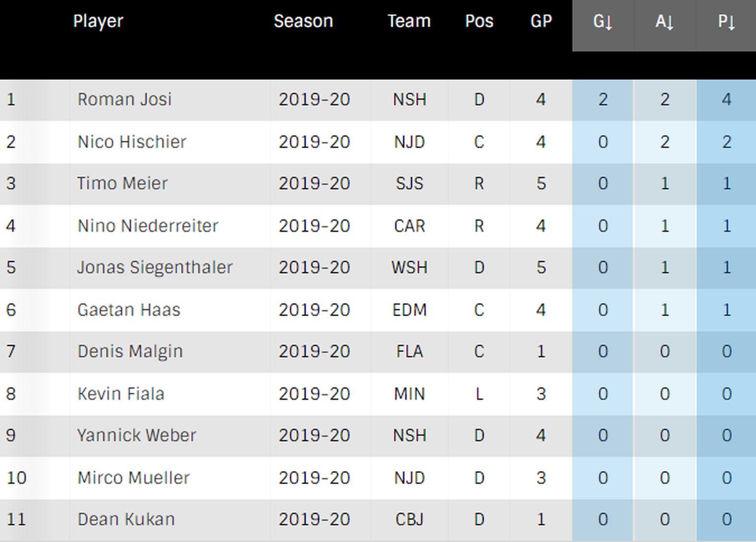Click the Team column header
The width and height of the screenshot is (756, 542).
(x=409, y=21)
